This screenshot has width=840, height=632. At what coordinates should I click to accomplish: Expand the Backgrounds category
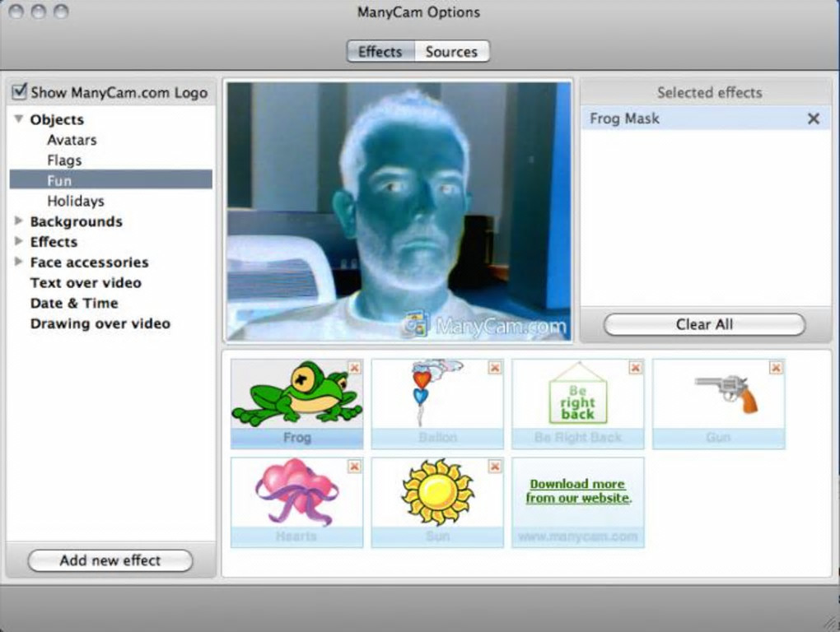click(19, 221)
